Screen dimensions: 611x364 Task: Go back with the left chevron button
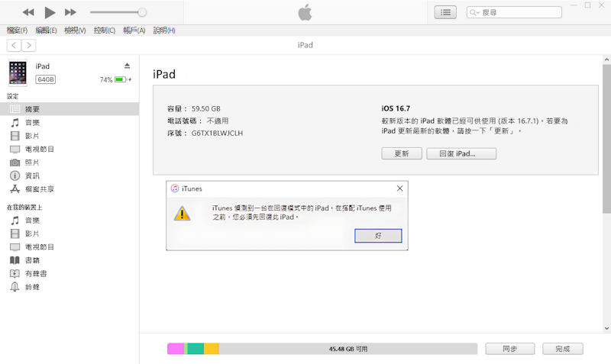point(14,46)
